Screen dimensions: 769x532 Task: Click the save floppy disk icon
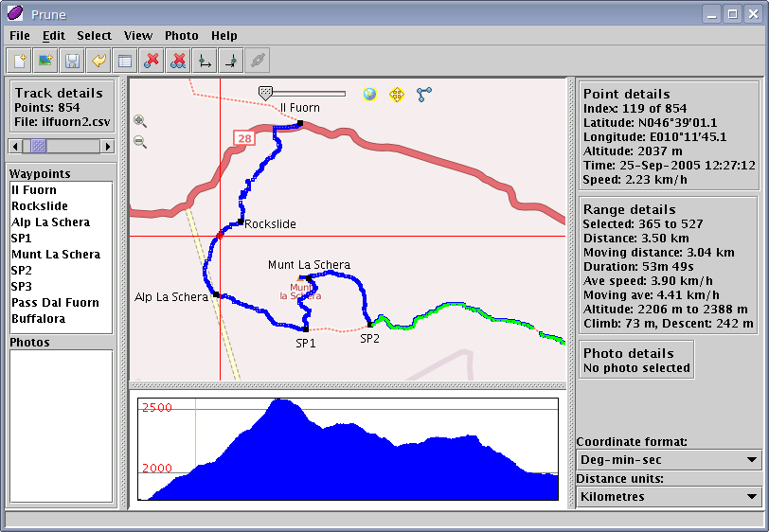72,62
